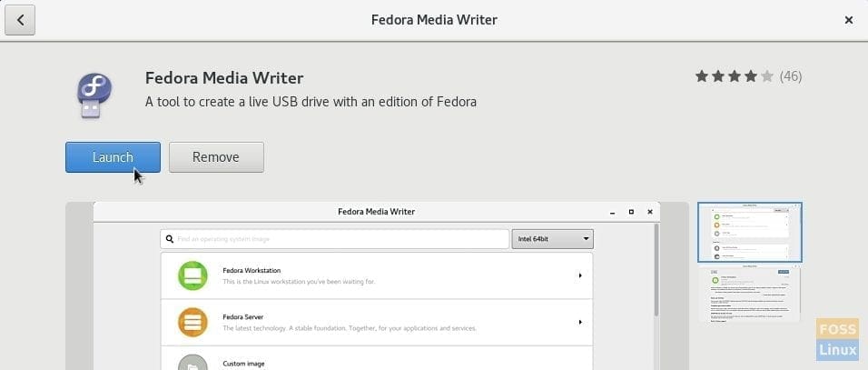The width and height of the screenshot is (868, 370).
Task: Minimize the previewed Fedora Media Writer window
Action: 612,212
